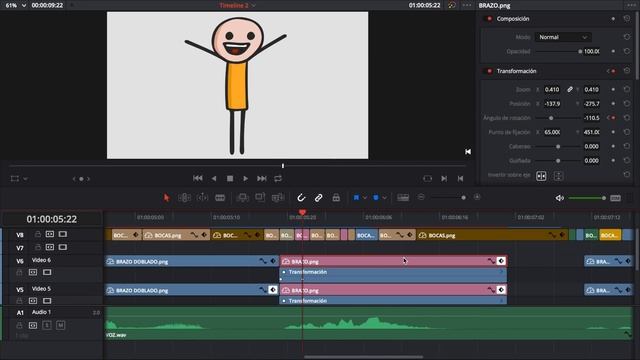
Task: Click the Match frame icon under viewer
Action: (427, 178)
